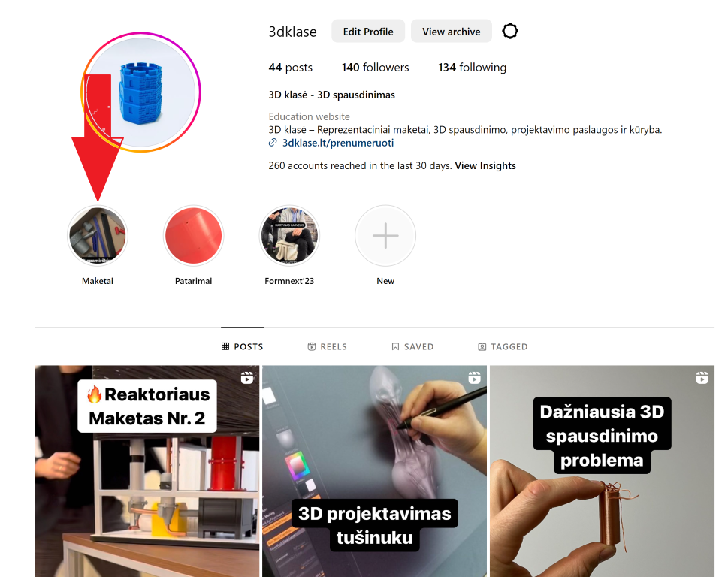Click the reel icon on Dažniausia 3D spausdinimo post
Image resolution: width=728 pixels, height=577 pixels.
click(702, 378)
